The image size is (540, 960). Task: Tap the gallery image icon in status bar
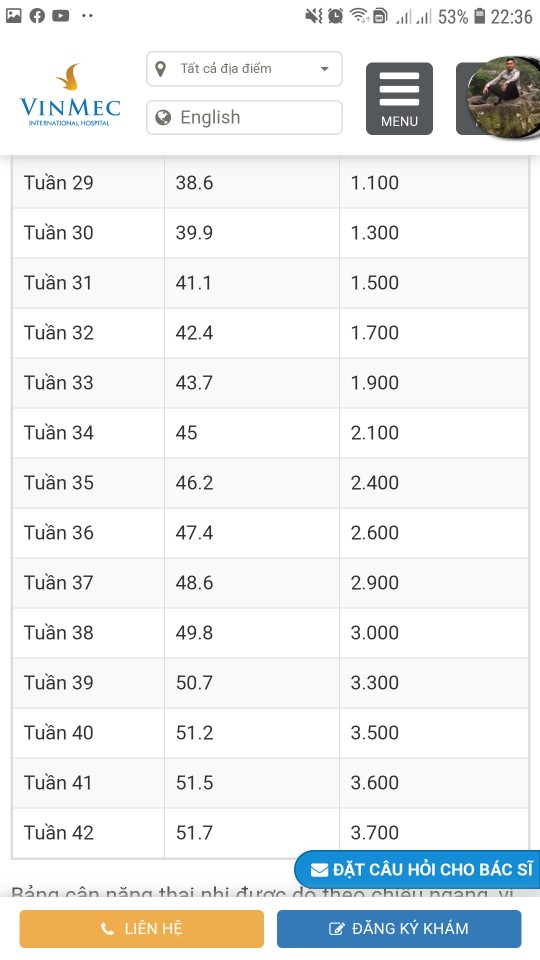click(13, 16)
